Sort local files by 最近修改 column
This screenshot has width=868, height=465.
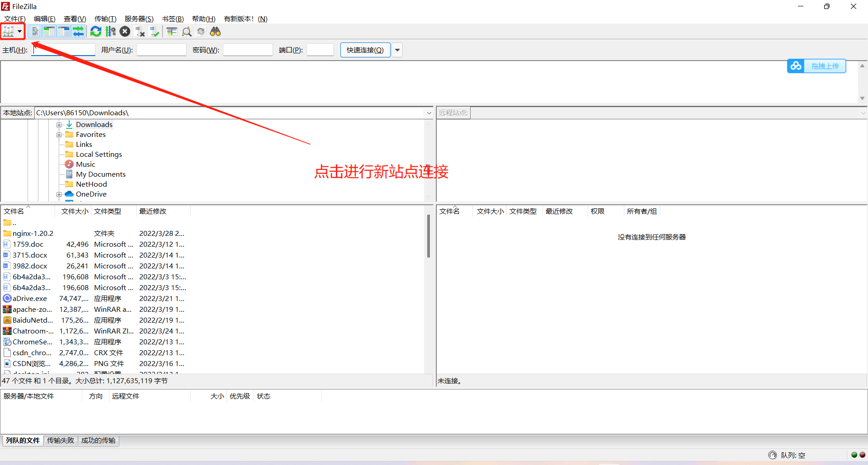pos(163,211)
